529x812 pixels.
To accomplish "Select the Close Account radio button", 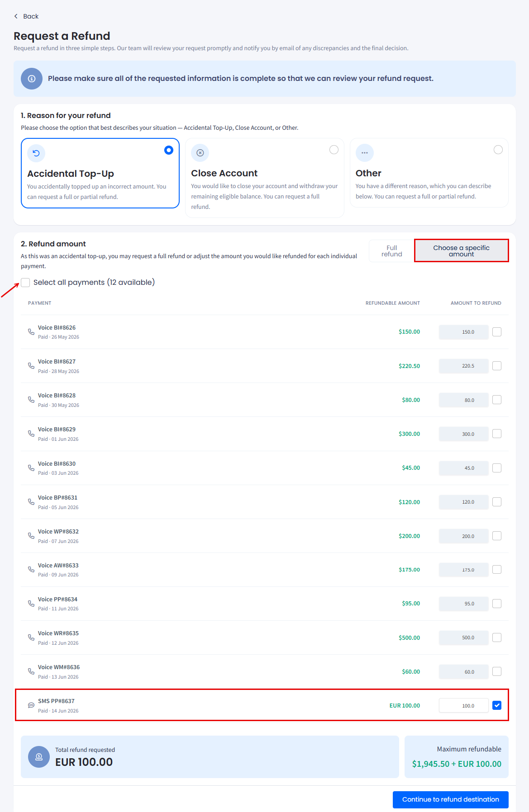I will point(334,150).
